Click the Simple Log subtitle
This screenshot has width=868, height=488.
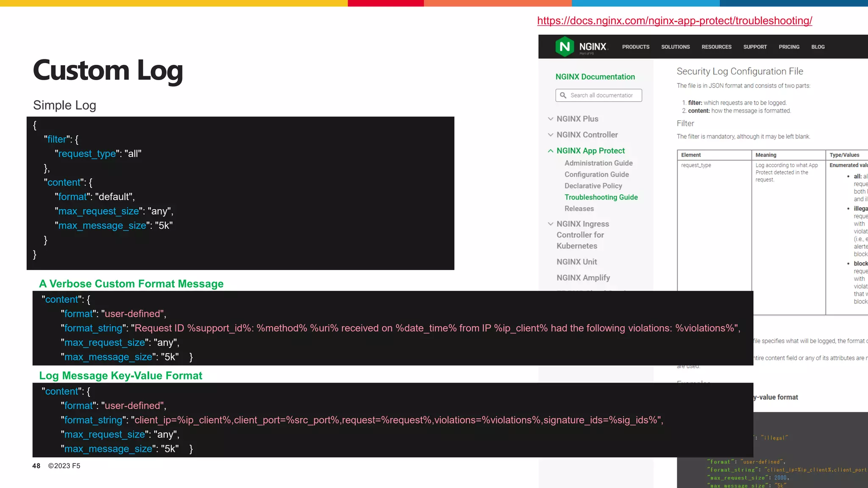tap(64, 105)
